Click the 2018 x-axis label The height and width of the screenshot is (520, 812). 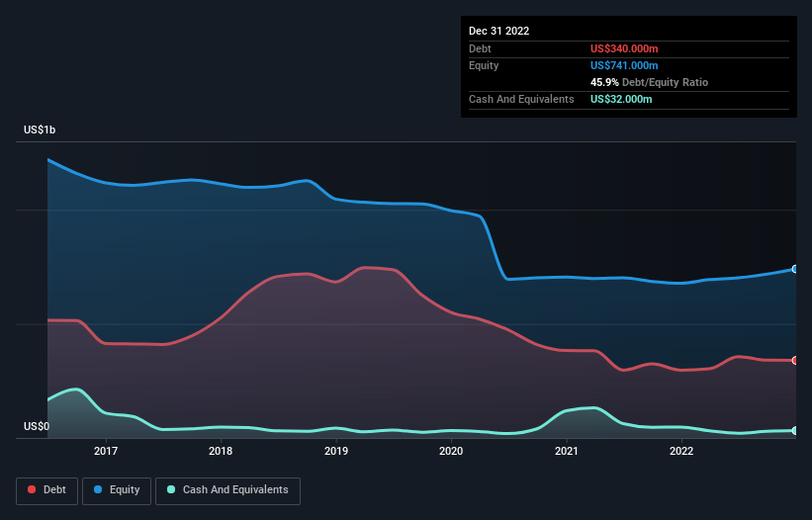click(221, 451)
